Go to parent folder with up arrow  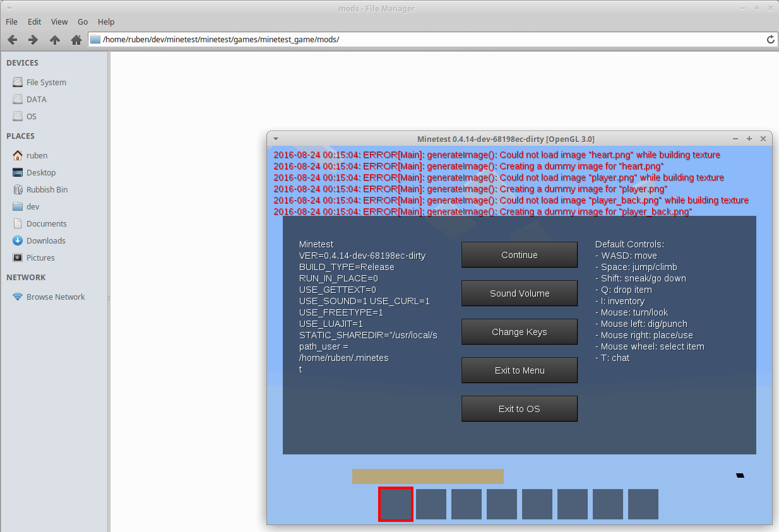point(55,40)
